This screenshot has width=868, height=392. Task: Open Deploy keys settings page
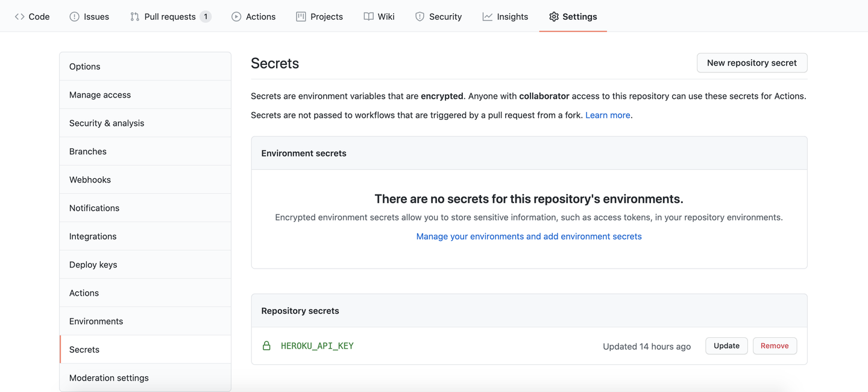tap(93, 264)
